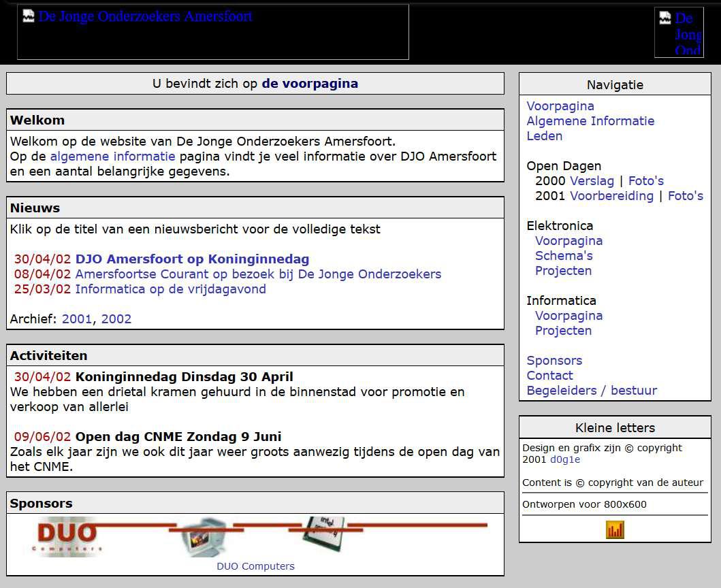Open Voorpagina under Elektronica
721x588 pixels.
pyautogui.click(x=568, y=241)
